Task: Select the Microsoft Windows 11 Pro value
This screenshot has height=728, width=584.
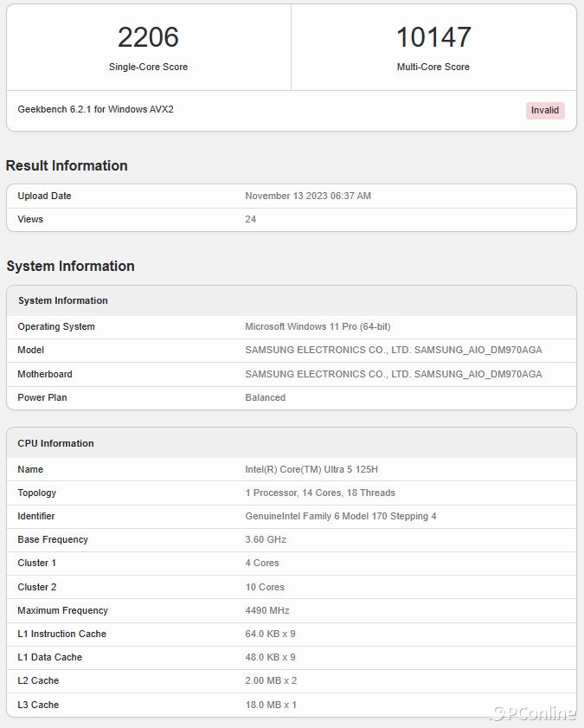Action: coord(318,326)
